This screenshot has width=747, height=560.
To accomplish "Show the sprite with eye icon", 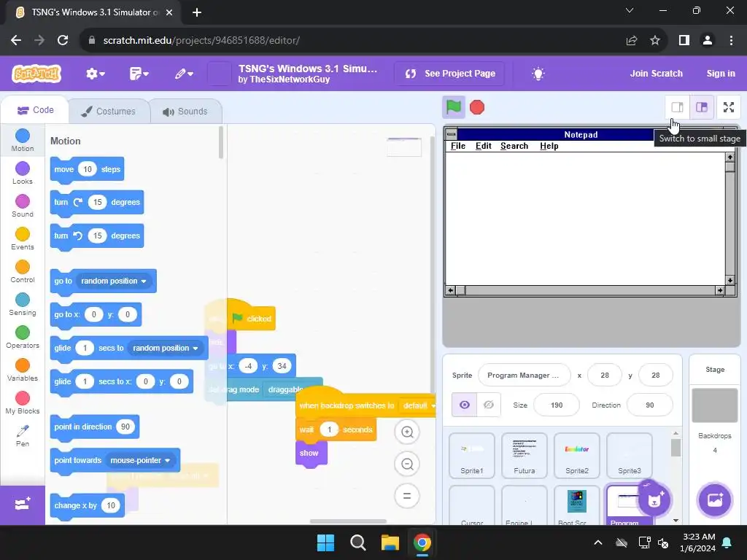I will tap(465, 405).
